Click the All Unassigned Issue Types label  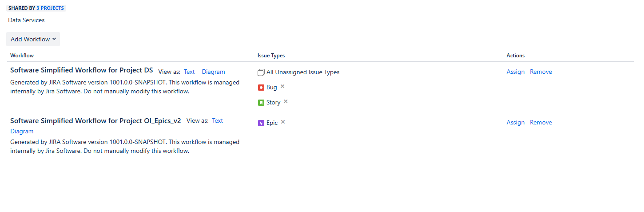303,72
